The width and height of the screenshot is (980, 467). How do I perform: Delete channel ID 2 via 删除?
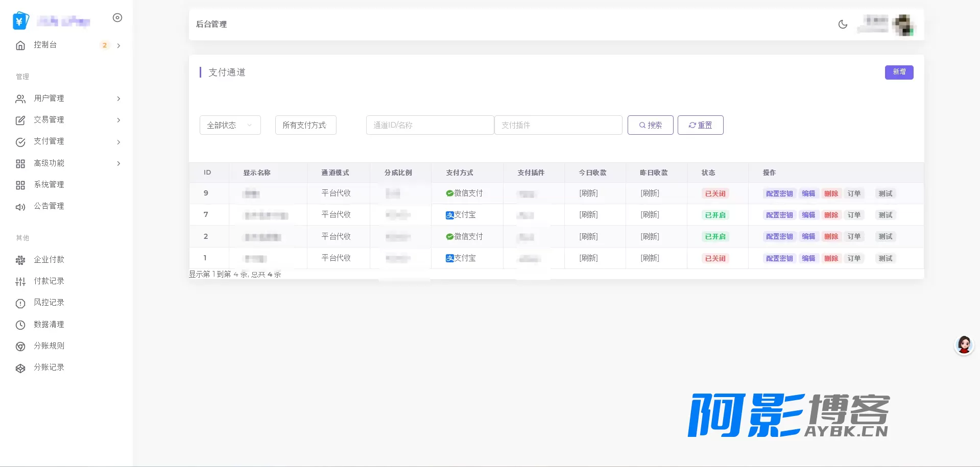831,237
